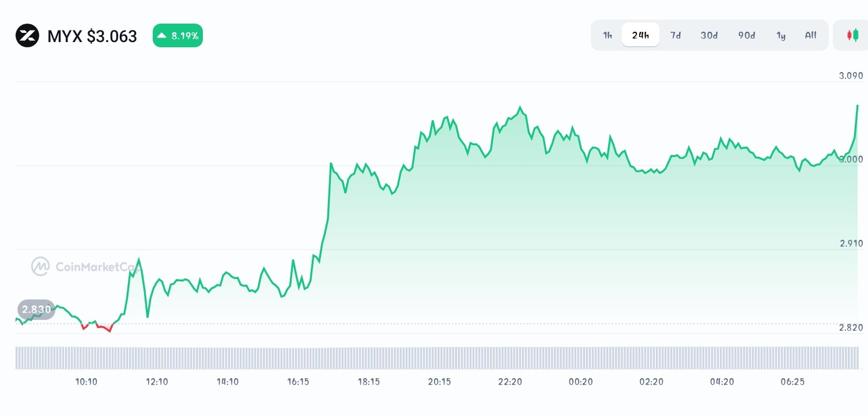Click the volume bar strip below chart
This screenshot has width=868, height=415.
(x=437, y=358)
